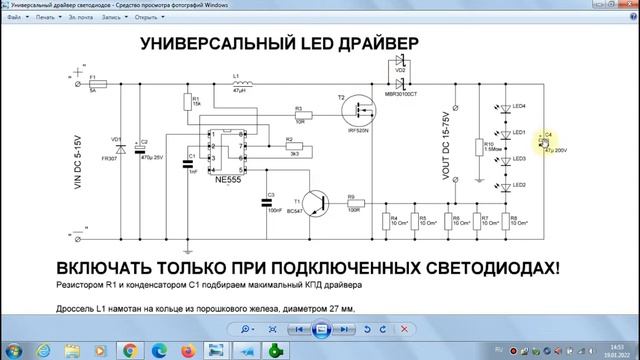
Task: Go to the next image
Action: (x=343, y=329)
